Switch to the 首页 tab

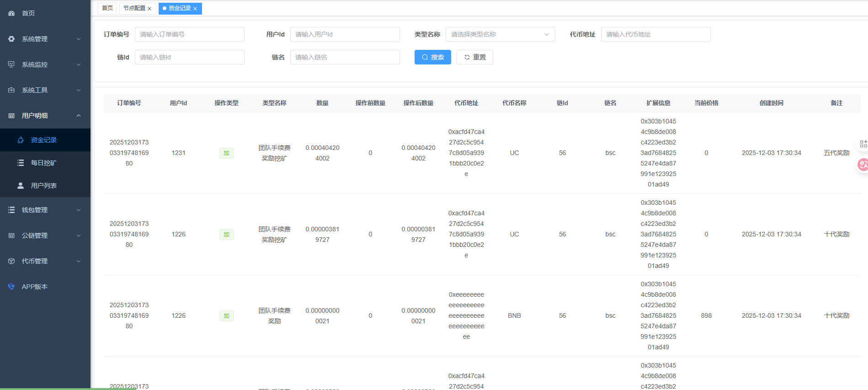pyautogui.click(x=107, y=8)
